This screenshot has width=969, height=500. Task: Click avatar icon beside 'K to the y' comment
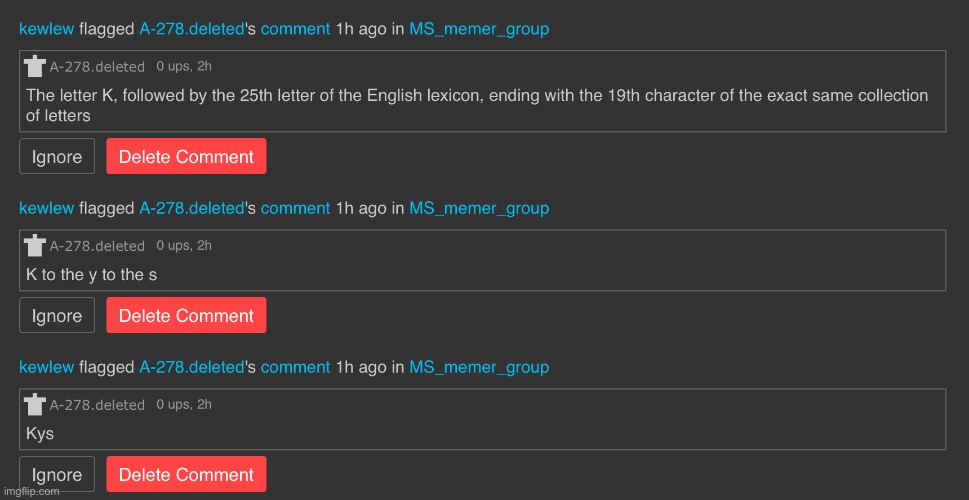[35, 245]
